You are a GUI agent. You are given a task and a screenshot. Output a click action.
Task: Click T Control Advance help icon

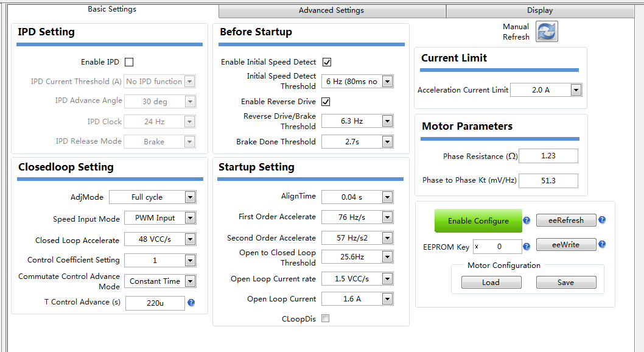tap(191, 302)
